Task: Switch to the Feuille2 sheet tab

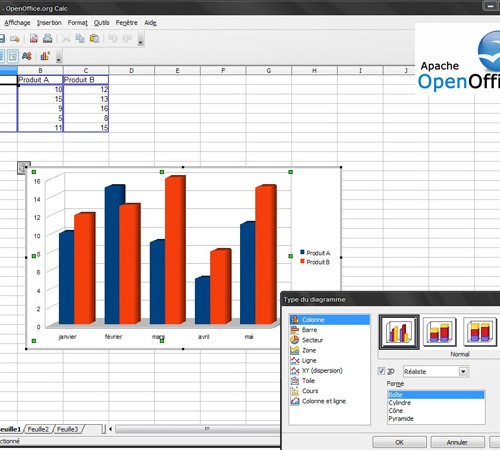Action: tap(38, 429)
